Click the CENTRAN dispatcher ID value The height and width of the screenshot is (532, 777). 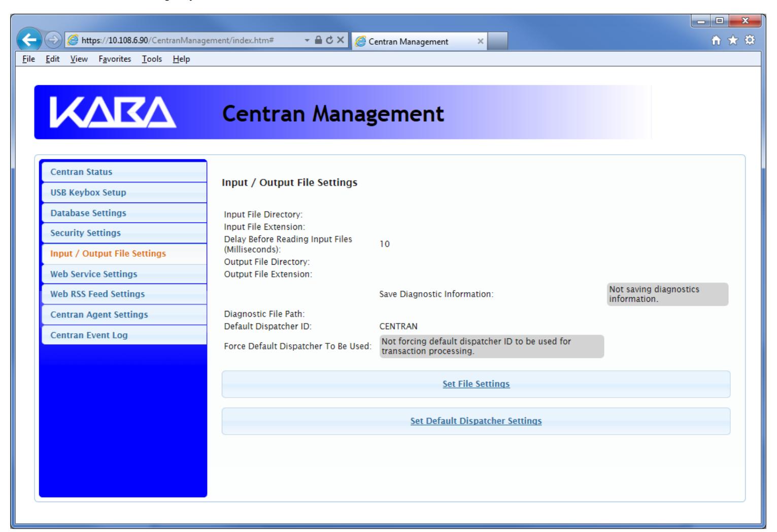click(x=398, y=327)
